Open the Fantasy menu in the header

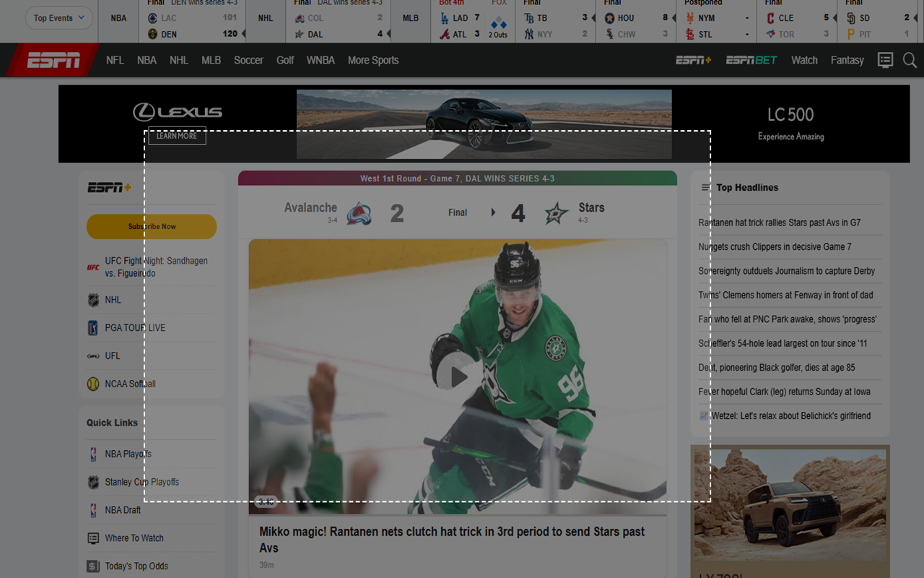point(847,61)
